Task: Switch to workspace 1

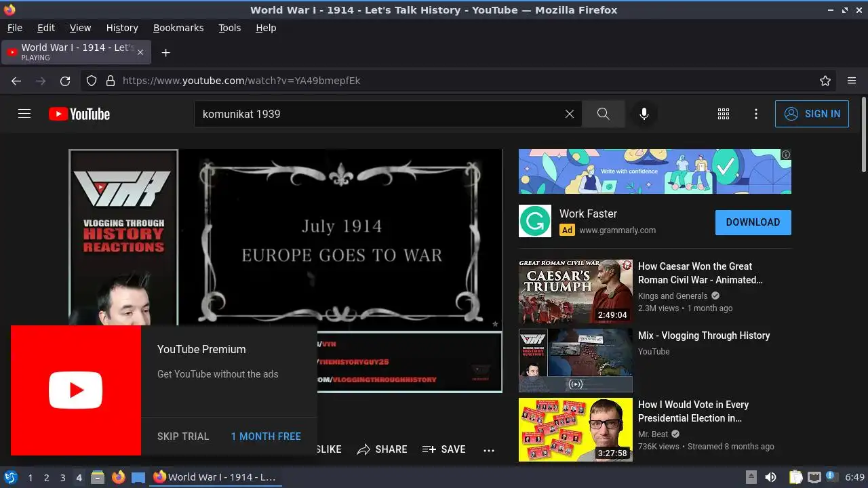Action: pyautogui.click(x=30, y=478)
